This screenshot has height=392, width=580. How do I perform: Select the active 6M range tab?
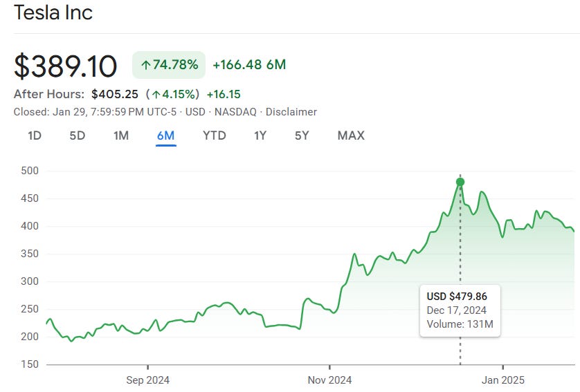coord(165,136)
